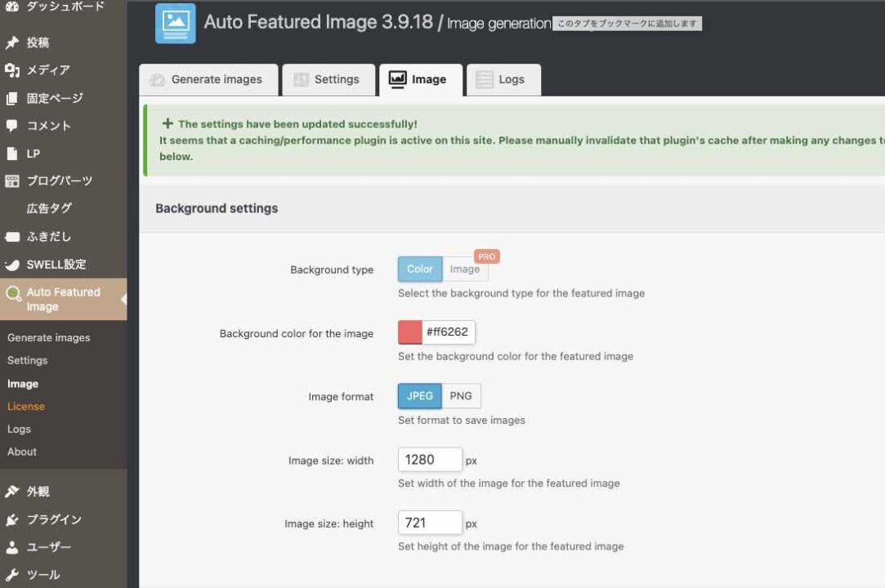Select Image as the background type
This screenshot has height=588, width=885.
(x=464, y=269)
